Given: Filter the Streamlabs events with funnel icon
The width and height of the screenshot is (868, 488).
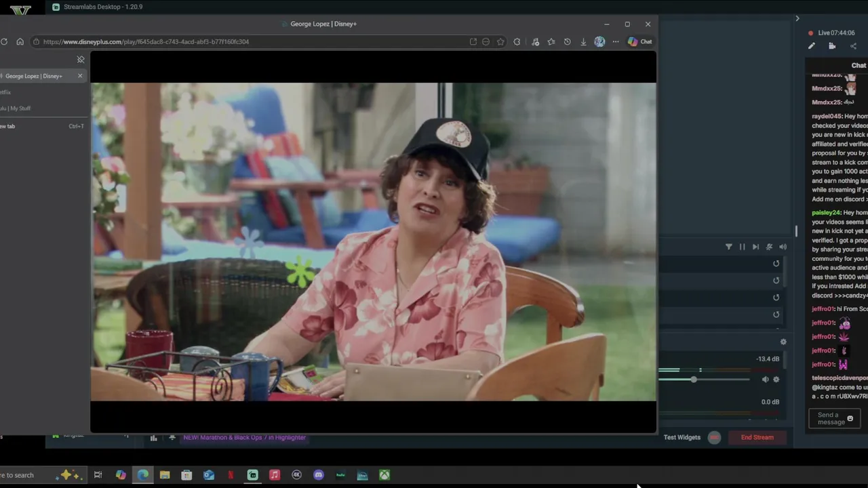Looking at the screenshot, I should 729,247.
